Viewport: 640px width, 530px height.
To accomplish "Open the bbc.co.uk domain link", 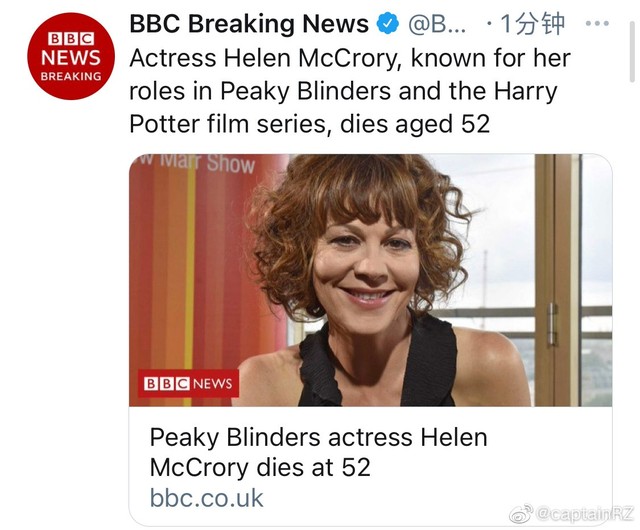I will click(x=206, y=497).
